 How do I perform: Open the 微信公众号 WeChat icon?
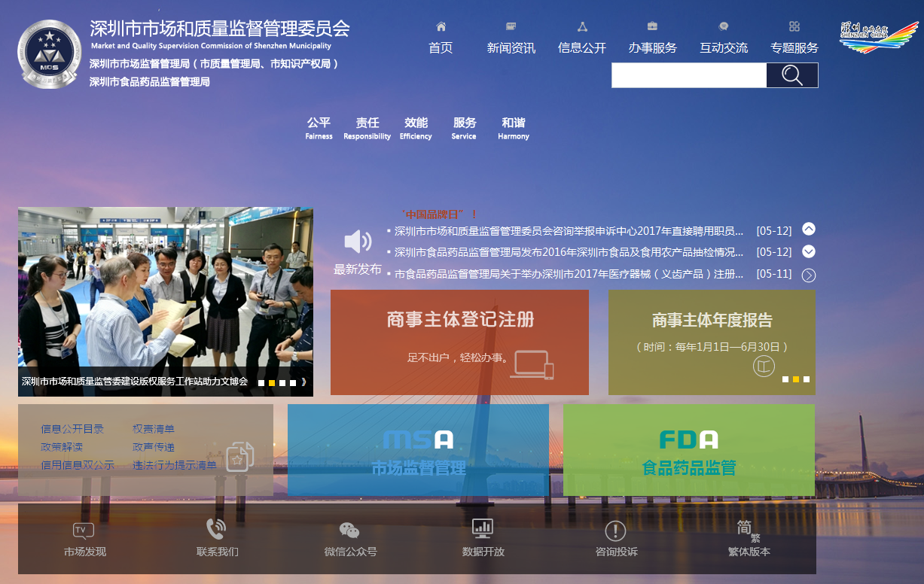[x=348, y=531]
